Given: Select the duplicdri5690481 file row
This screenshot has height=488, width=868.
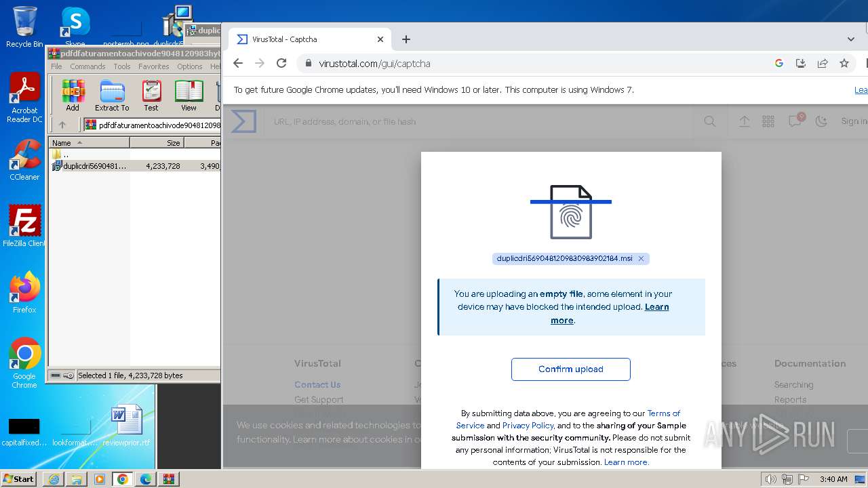Looking at the screenshot, I should (x=136, y=166).
